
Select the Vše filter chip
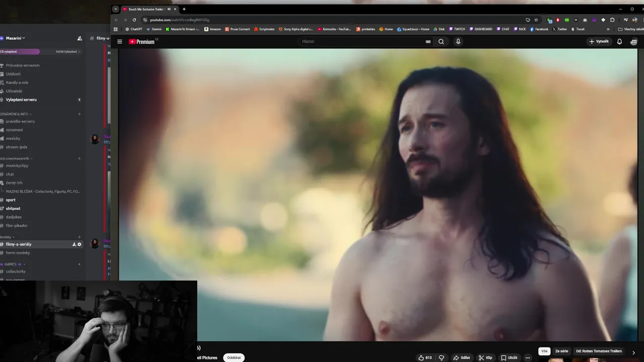[544, 351]
